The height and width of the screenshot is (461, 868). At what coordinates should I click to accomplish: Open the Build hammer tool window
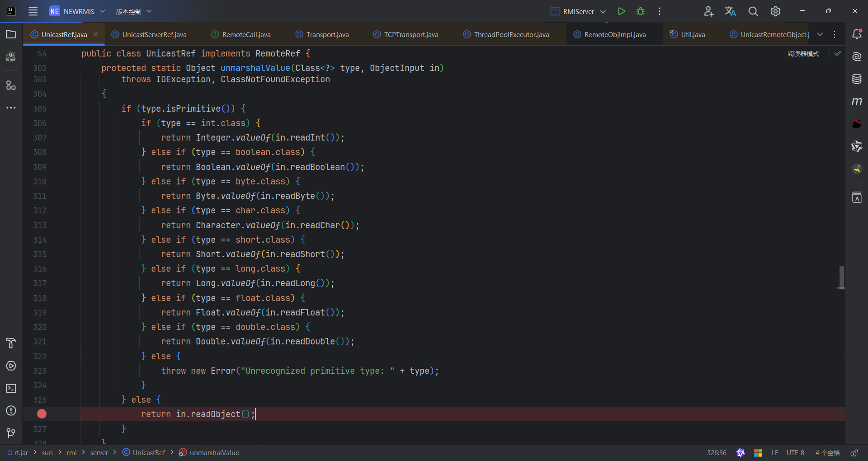coord(11,343)
